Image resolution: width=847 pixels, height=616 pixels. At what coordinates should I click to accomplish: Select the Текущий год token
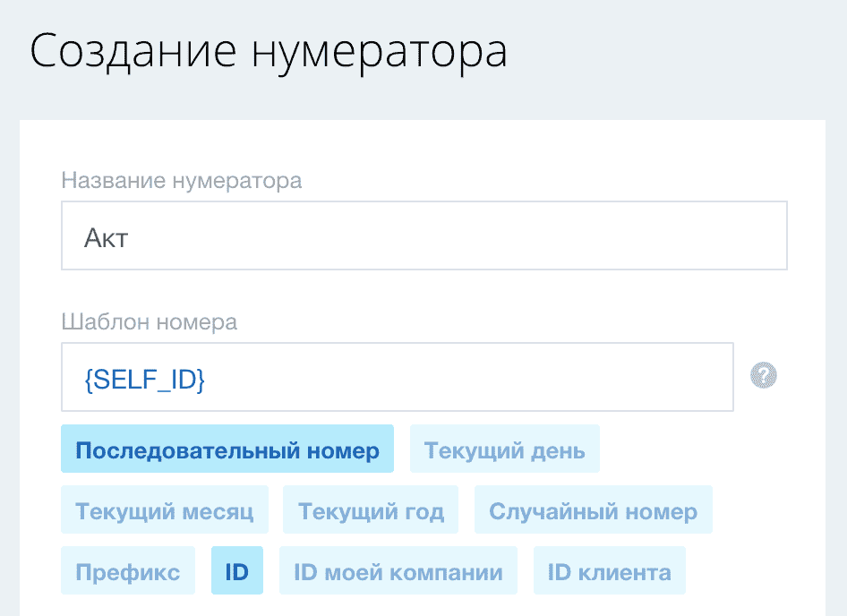[370, 509]
